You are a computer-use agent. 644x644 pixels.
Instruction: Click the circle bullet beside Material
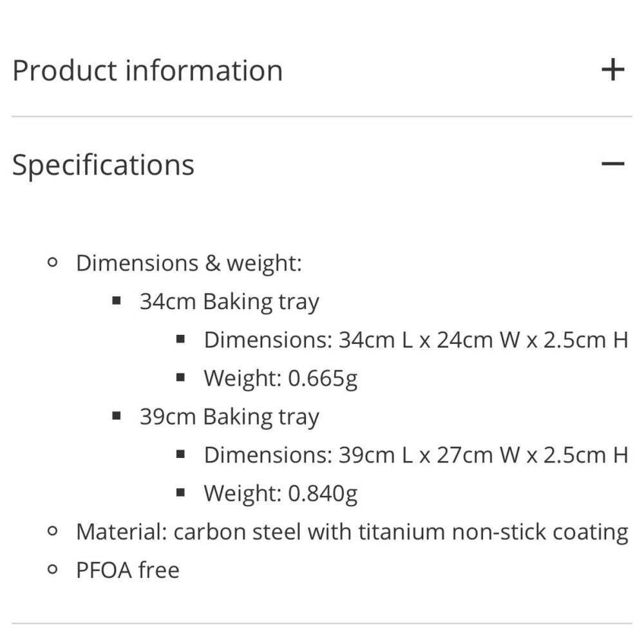click(x=53, y=531)
